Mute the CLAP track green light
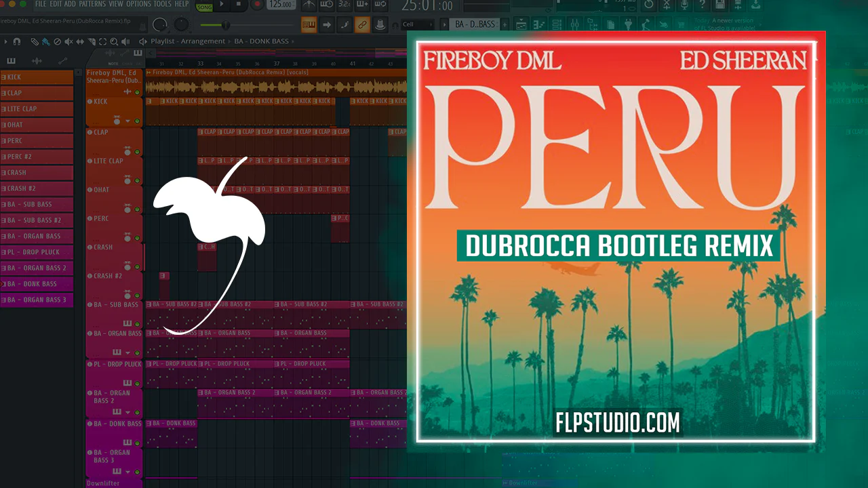 pos(137,152)
